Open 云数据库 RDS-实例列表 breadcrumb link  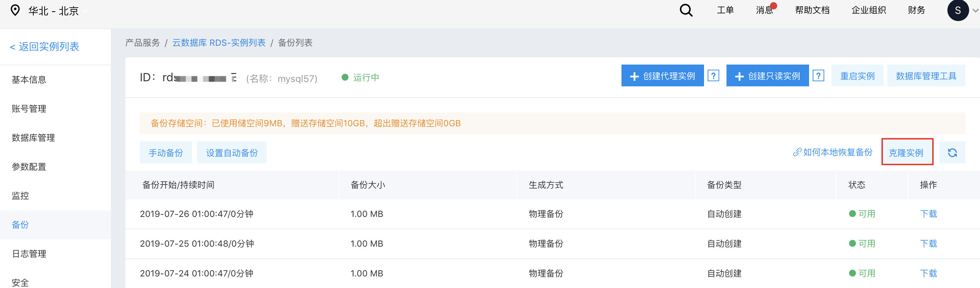click(219, 43)
